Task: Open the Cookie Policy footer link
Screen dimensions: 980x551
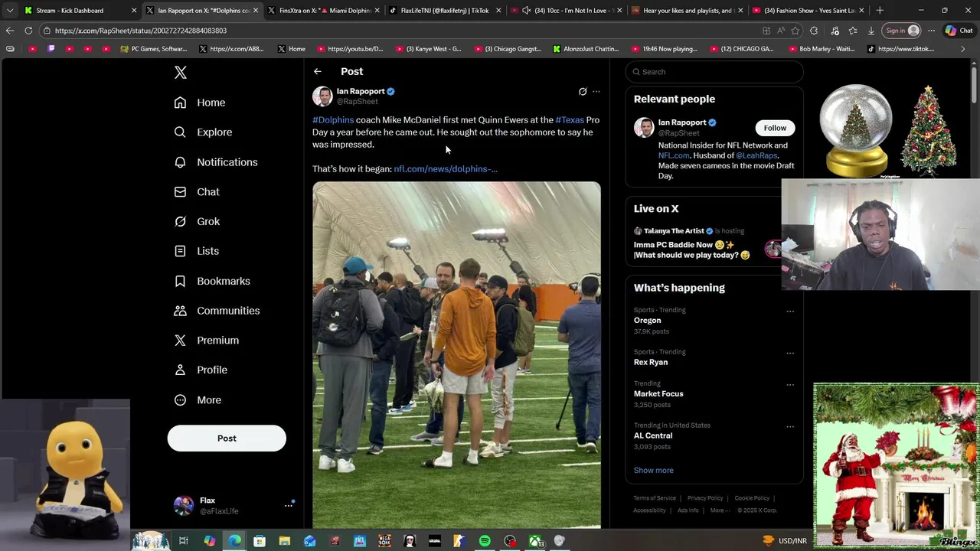Action: [752, 498]
